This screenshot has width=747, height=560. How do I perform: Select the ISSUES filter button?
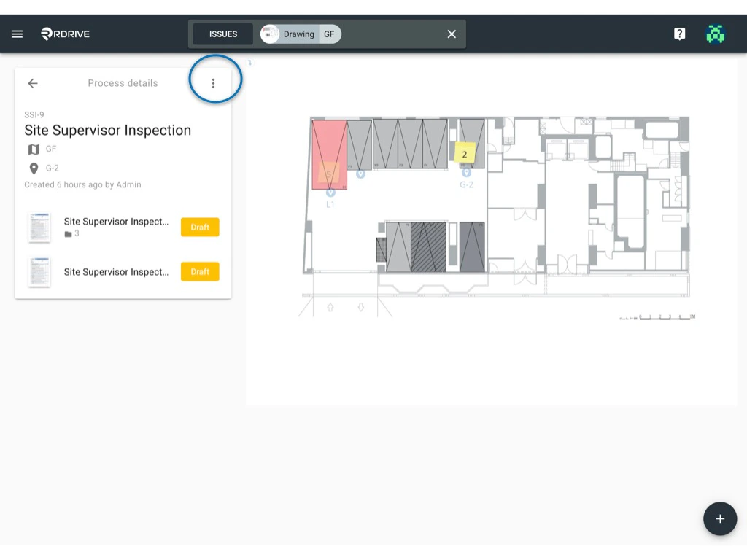pyautogui.click(x=223, y=34)
